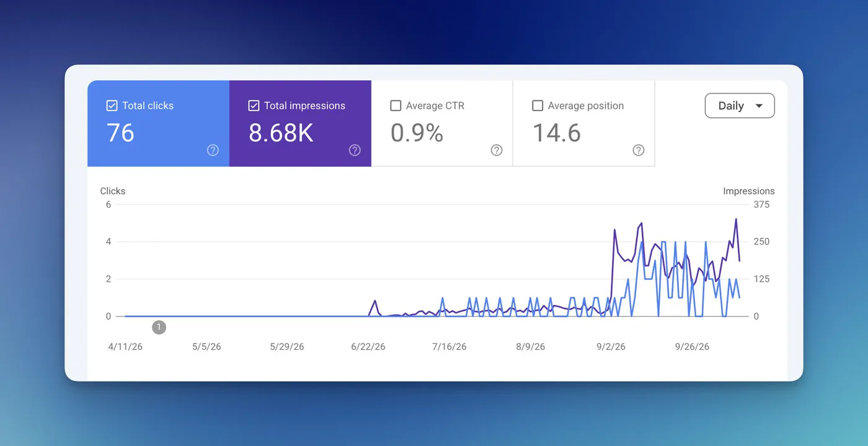Click the 375 impressions axis value
The height and width of the screenshot is (446, 868).
pyautogui.click(x=761, y=204)
